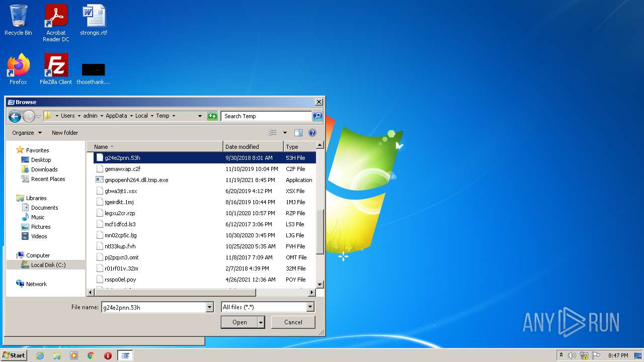Click the Search Temp input field

click(x=266, y=116)
